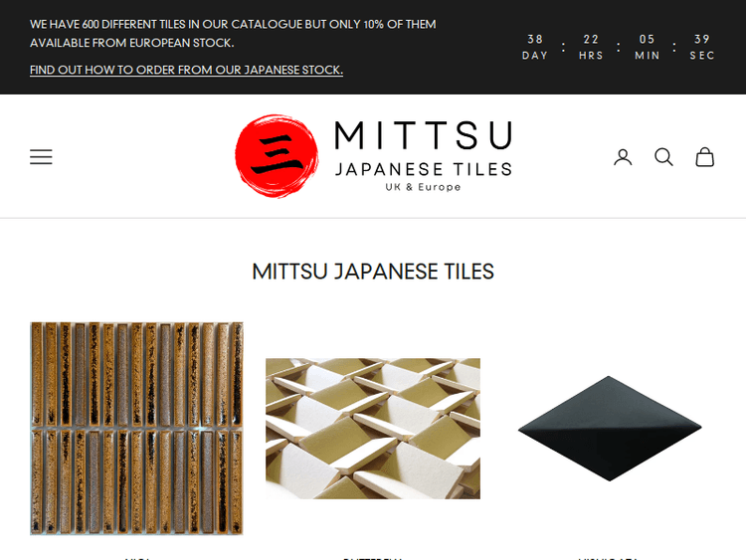
Task: Click the cut-off title below the black diamond tile
Action: point(610,558)
